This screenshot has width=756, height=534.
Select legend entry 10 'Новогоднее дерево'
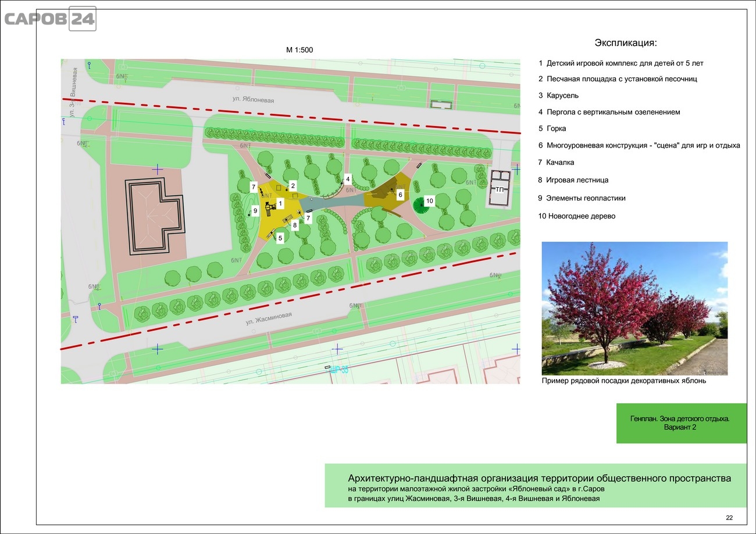(577, 216)
